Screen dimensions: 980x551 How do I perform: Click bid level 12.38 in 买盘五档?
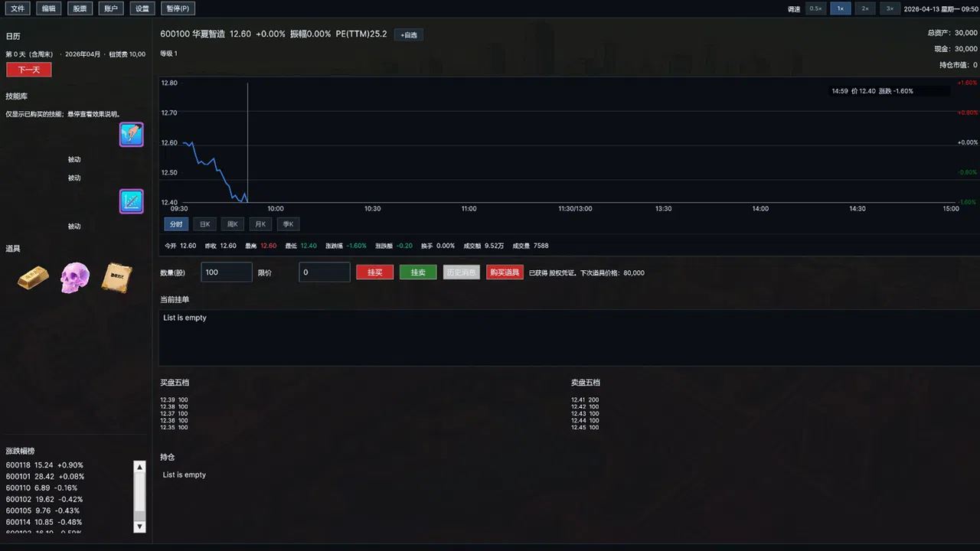(174, 407)
